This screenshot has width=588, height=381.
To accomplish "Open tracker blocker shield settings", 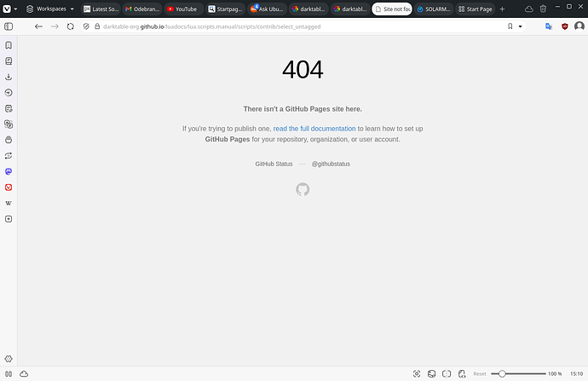I will click(86, 26).
